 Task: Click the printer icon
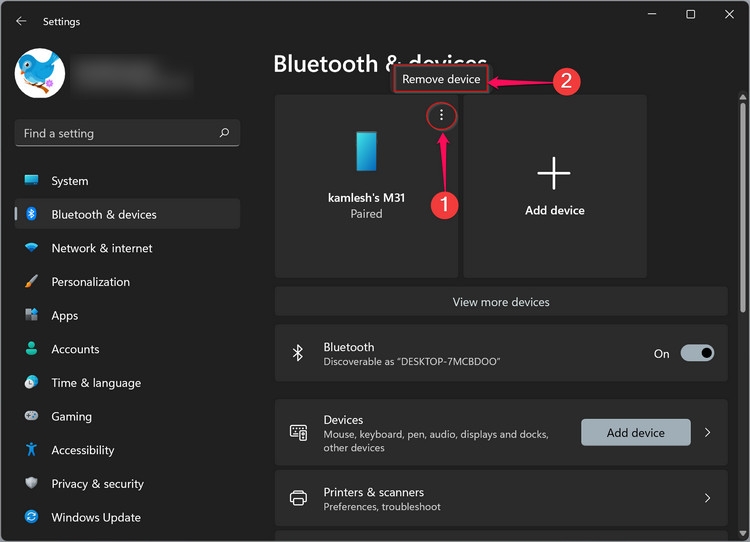point(298,498)
